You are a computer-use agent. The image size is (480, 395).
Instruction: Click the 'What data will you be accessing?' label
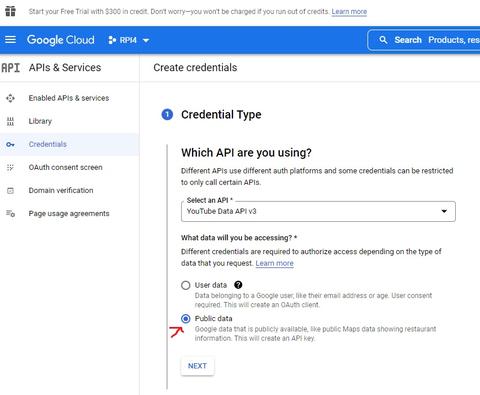[239, 238]
